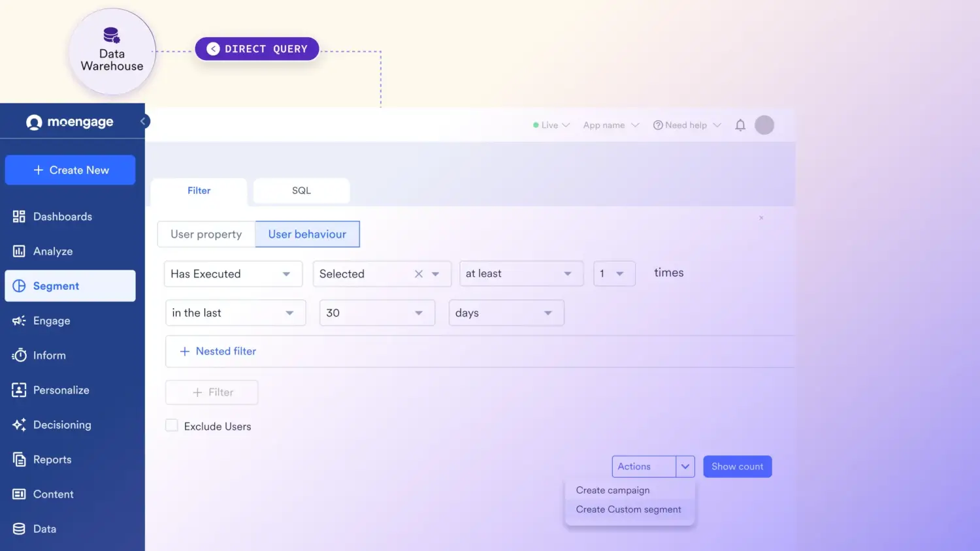Clear the Selected event with X
The width and height of the screenshot is (980, 551).
419,274
